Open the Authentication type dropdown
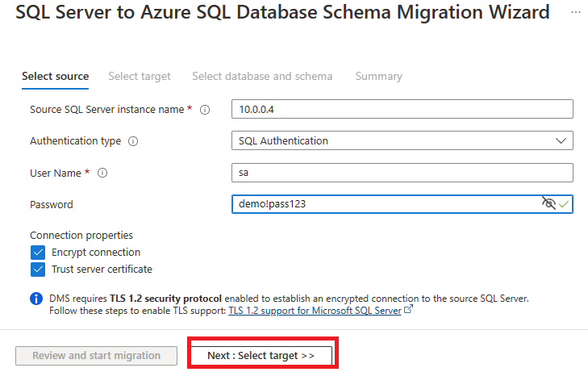 [x=402, y=140]
